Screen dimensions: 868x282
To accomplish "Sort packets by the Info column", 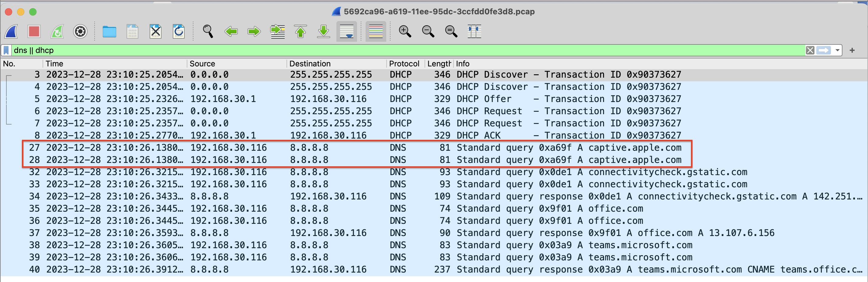I will click(660, 64).
